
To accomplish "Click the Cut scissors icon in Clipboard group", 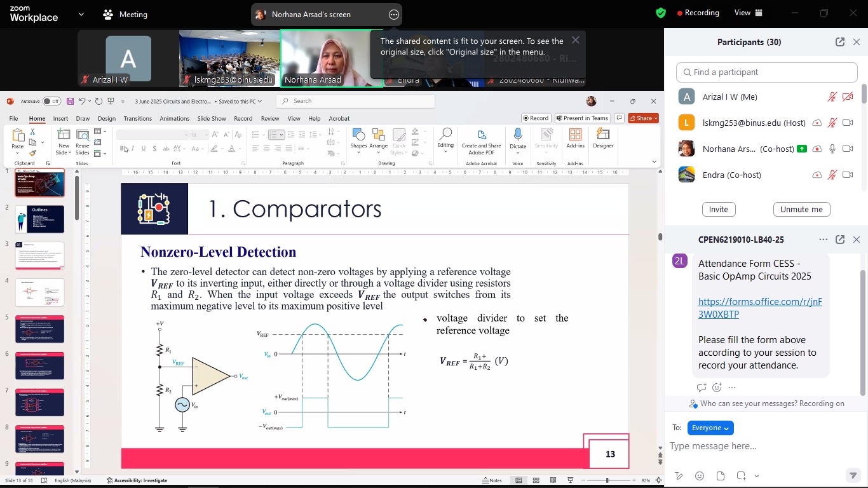I will 33,132.
